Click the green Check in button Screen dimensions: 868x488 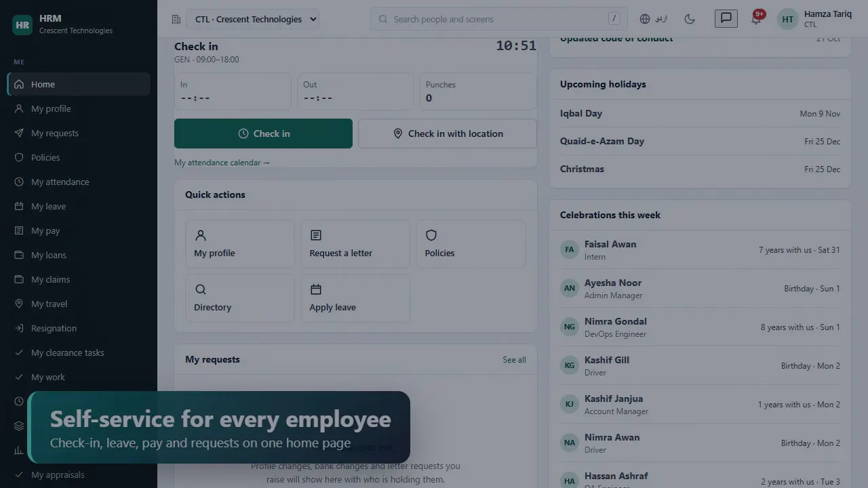tap(263, 134)
